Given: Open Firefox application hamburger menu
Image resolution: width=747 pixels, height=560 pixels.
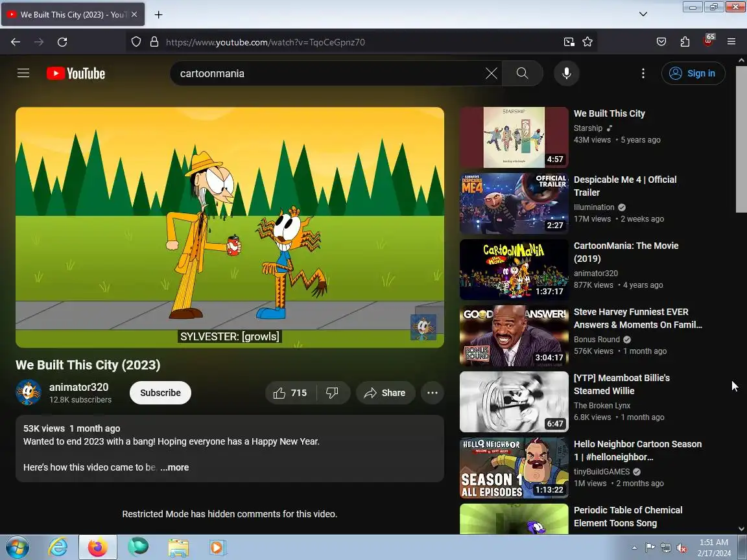Looking at the screenshot, I should pyautogui.click(x=731, y=42).
